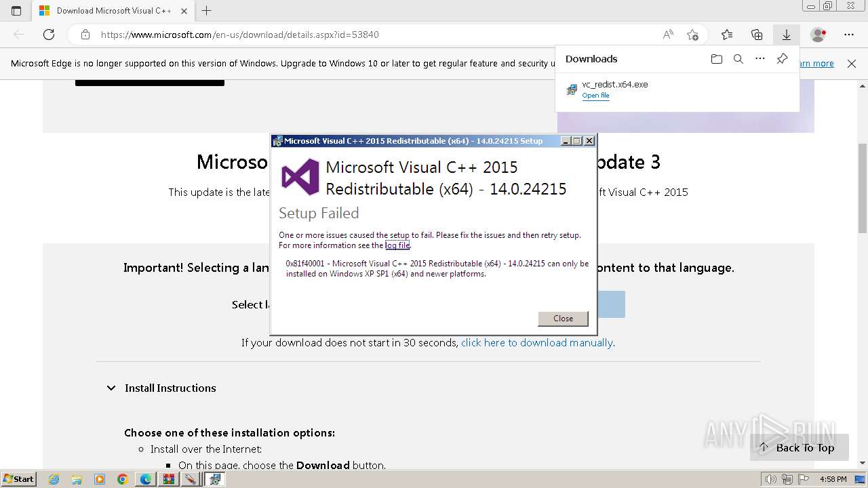Image resolution: width=868 pixels, height=488 pixels.
Task: Open the downloaded vc_redist.x64.exe file link
Action: point(595,96)
